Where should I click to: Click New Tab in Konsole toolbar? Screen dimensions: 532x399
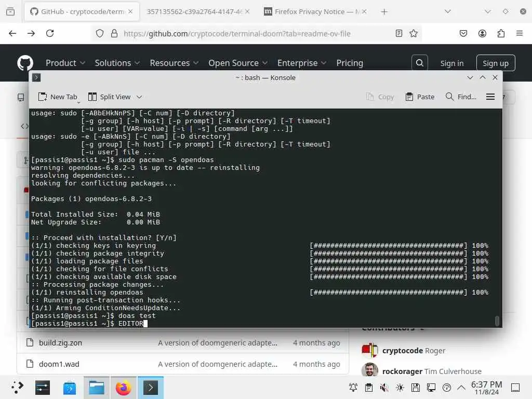click(58, 97)
